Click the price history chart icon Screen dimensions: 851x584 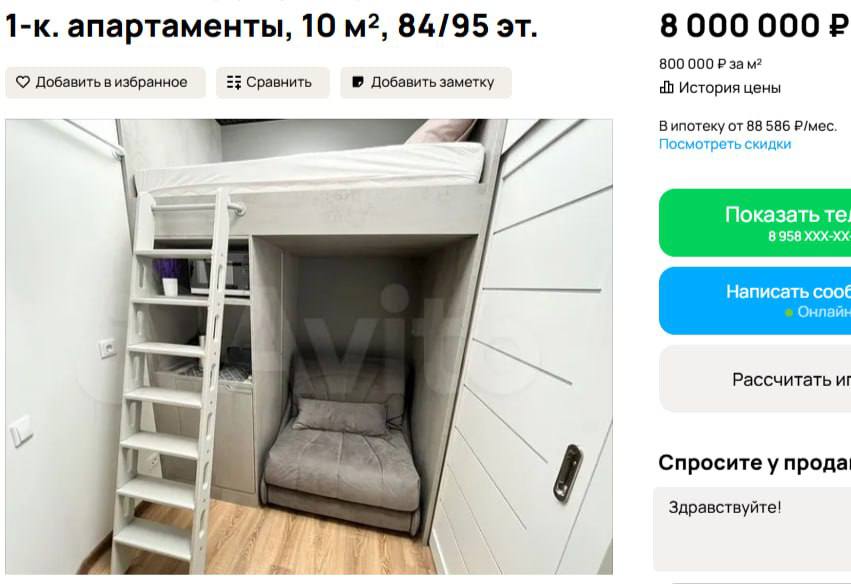point(666,87)
